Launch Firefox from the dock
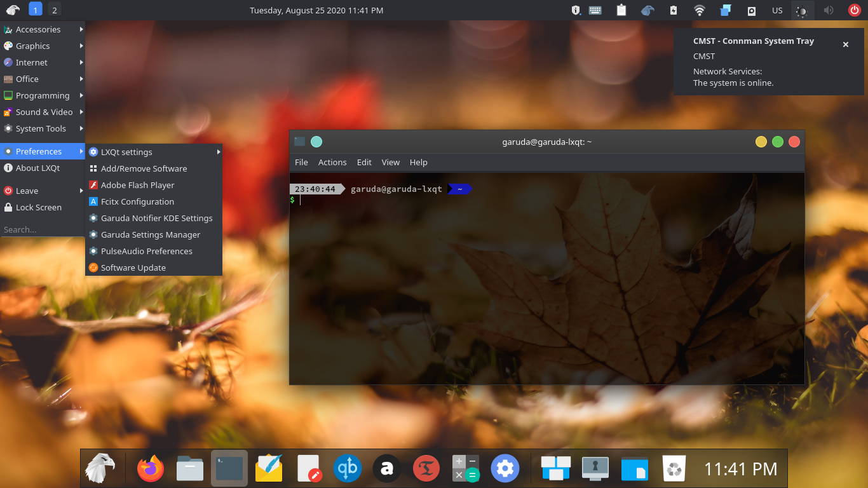 [x=151, y=469]
